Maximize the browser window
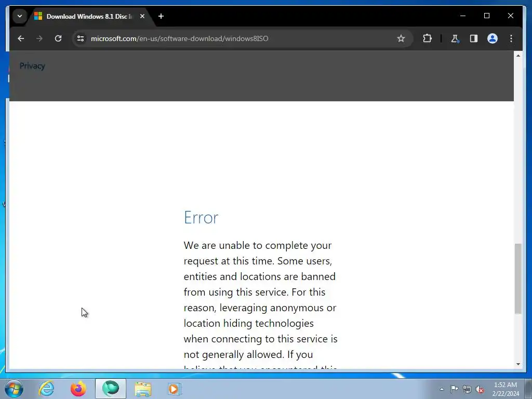Screen dimensions: 532x399 click(x=486, y=16)
